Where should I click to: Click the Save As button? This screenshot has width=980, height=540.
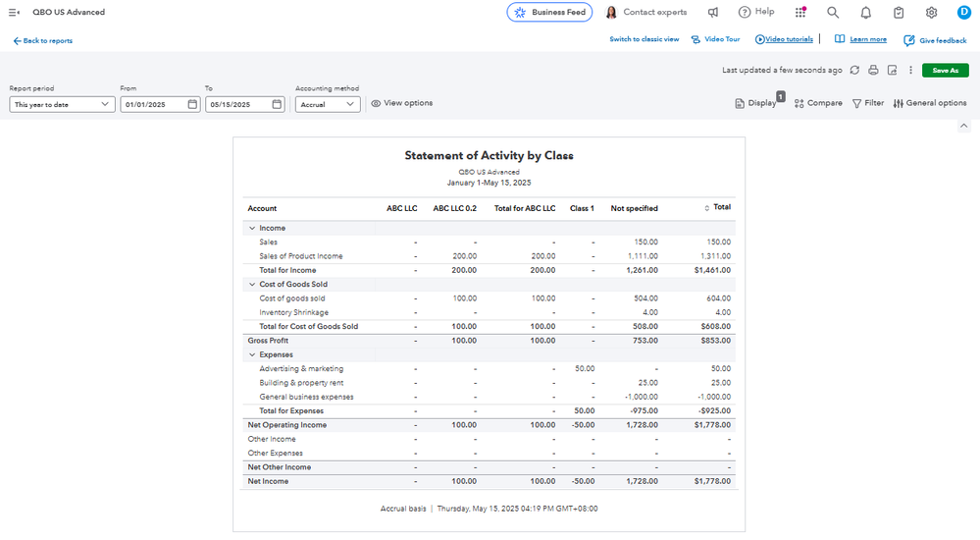945,71
